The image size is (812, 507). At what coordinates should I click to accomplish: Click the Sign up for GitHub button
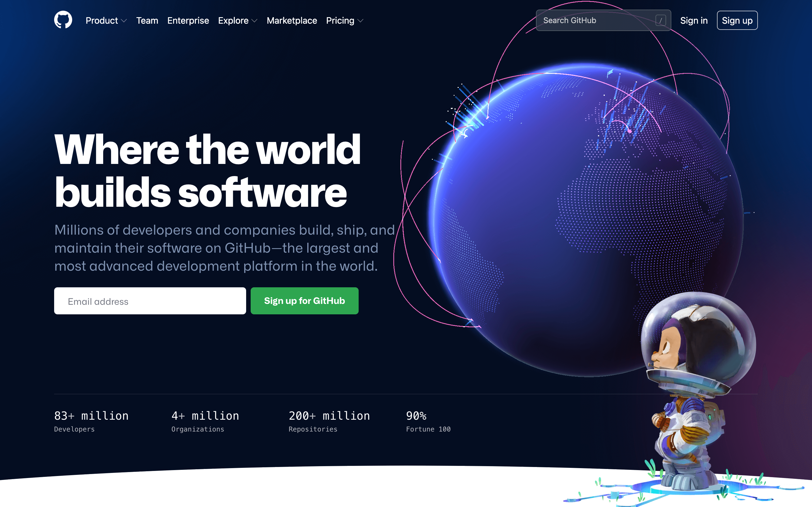tap(304, 301)
